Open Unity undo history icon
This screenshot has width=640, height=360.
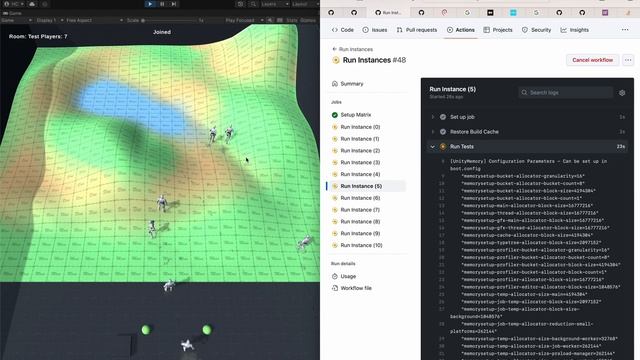tap(240, 4)
